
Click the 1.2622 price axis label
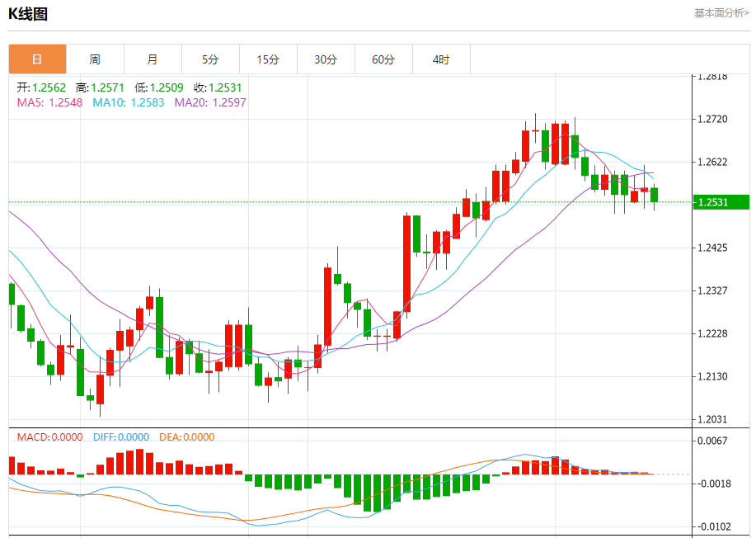point(712,162)
